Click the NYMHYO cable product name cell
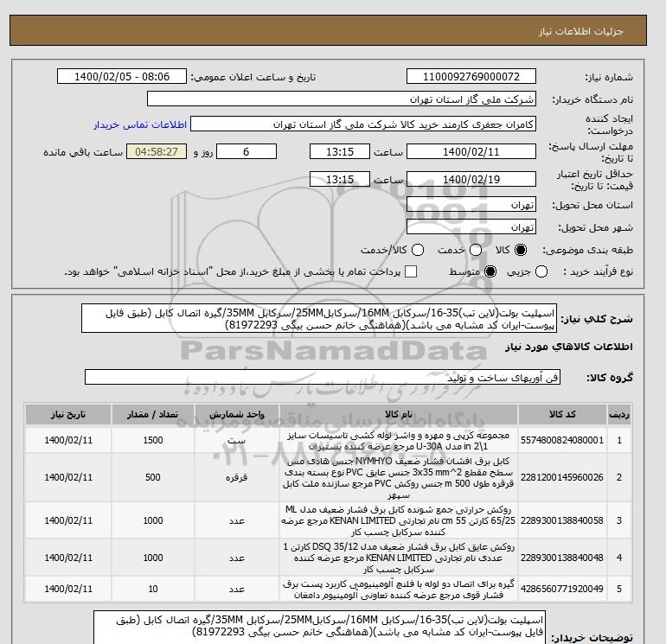Screen dimensions: 666x644 click(399, 477)
